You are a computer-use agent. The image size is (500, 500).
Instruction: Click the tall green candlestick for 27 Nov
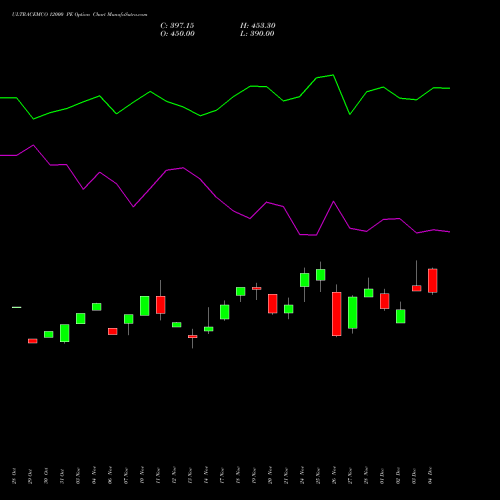(x=353, y=313)
